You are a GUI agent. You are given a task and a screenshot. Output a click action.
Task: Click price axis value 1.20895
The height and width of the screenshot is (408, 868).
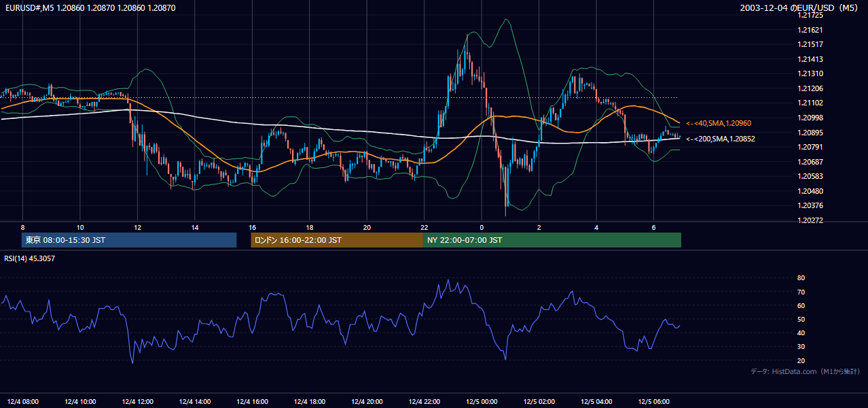coord(812,133)
